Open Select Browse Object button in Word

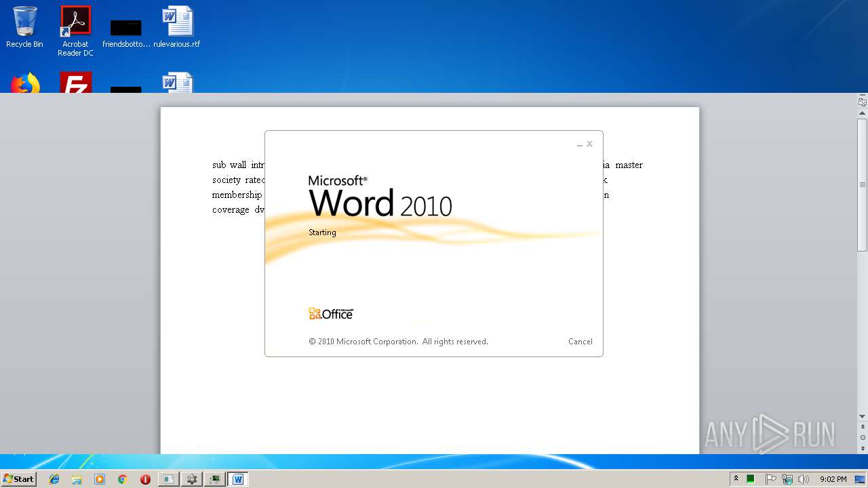[863, 438]
